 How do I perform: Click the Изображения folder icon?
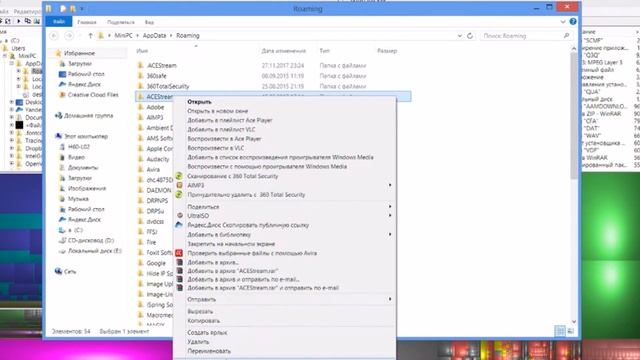[x=62, y=189]
